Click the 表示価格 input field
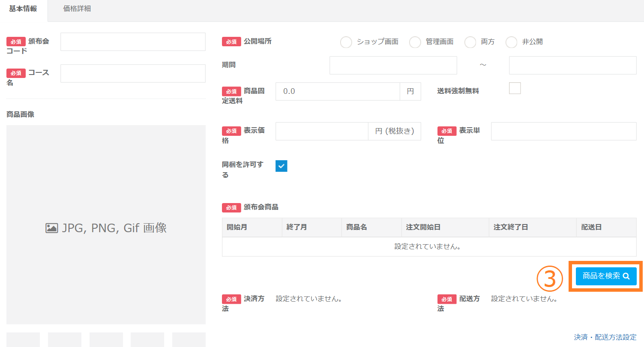 pyautogui.click(x=321, y=131)
